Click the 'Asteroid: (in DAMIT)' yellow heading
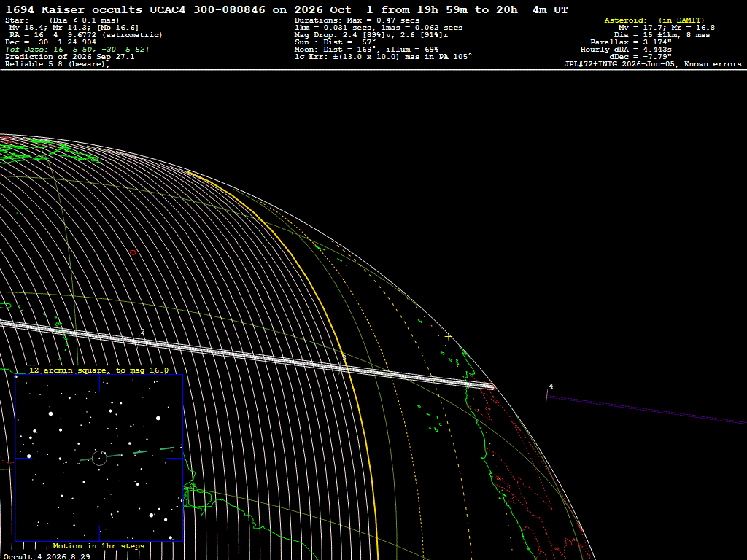The image size is (747, 560). (654, 20)
